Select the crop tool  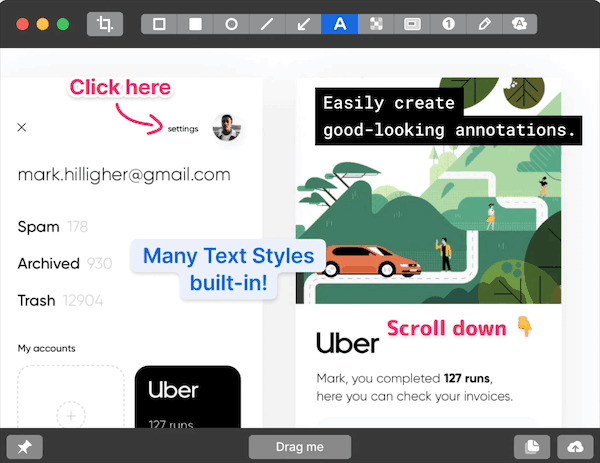coord(105,24)
